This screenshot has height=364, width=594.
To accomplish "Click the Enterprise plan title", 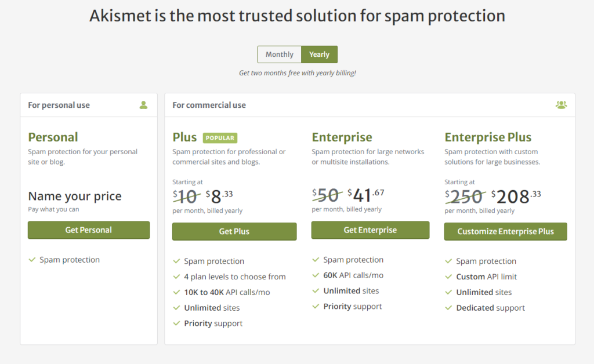I will (342, 137).
